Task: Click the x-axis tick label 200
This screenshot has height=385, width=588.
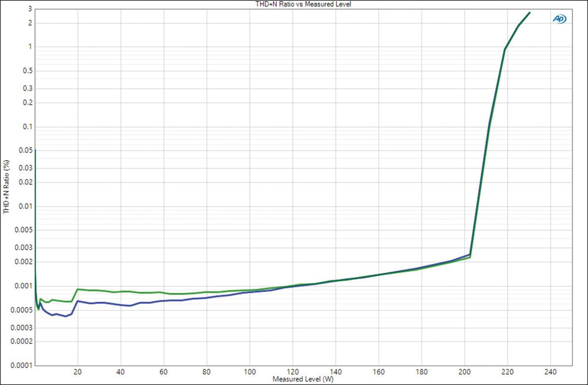Action: click(465, 372)
